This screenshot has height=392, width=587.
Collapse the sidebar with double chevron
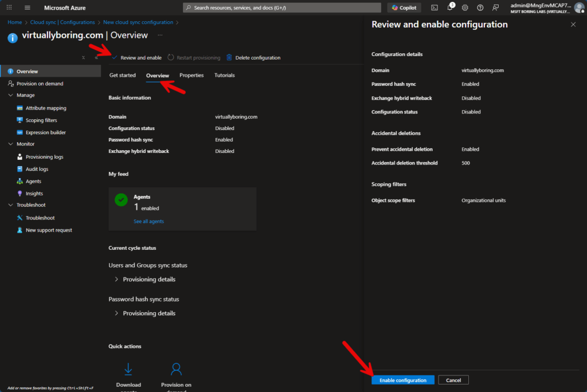tap(96, 58)
